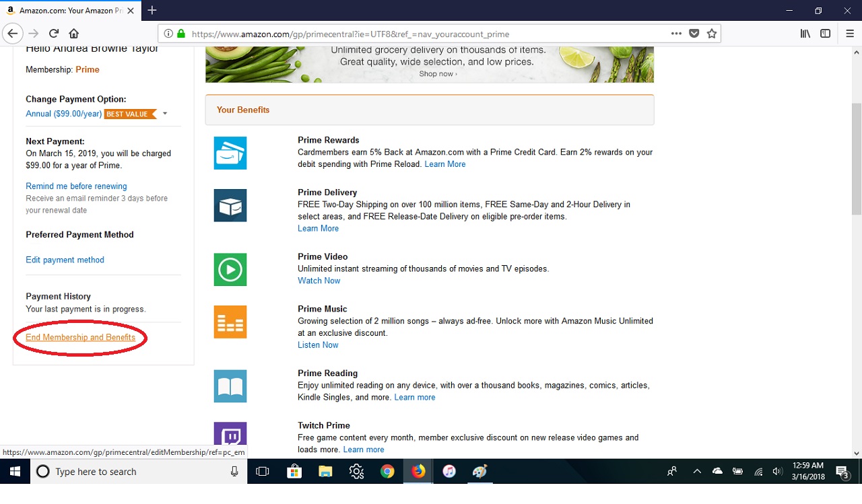Open a new browser tab
Viewport: 862px width, 504px height.
(x=152, y=10)
